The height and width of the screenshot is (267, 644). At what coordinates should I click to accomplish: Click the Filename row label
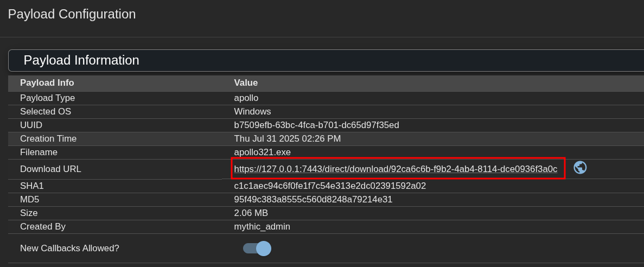(x=39, y=152)
